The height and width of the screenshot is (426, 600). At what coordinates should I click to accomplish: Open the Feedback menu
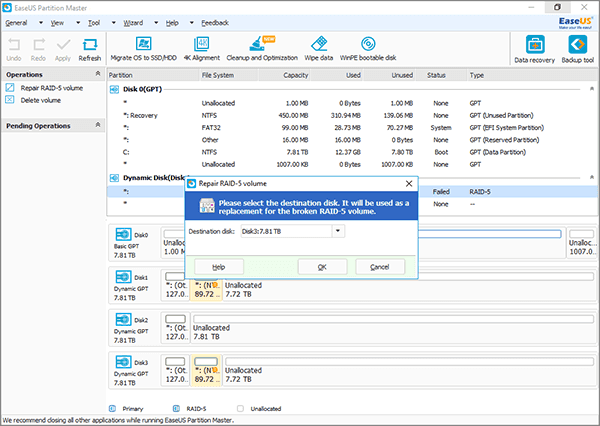215,23
